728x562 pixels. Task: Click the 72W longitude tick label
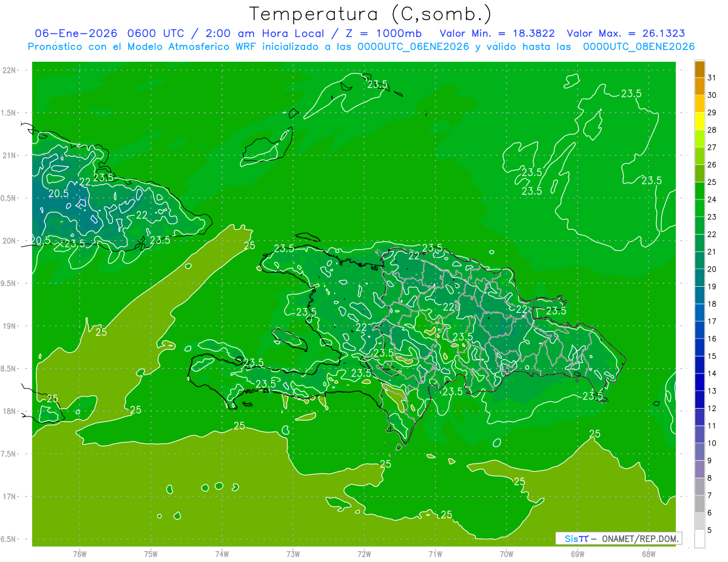[x=364, y=554]
